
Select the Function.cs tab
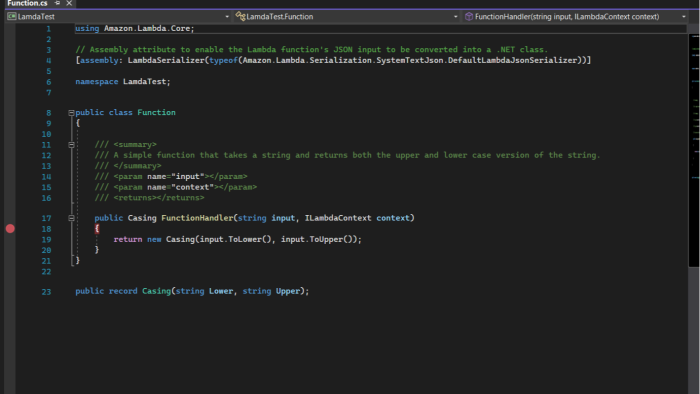[27, 3]
